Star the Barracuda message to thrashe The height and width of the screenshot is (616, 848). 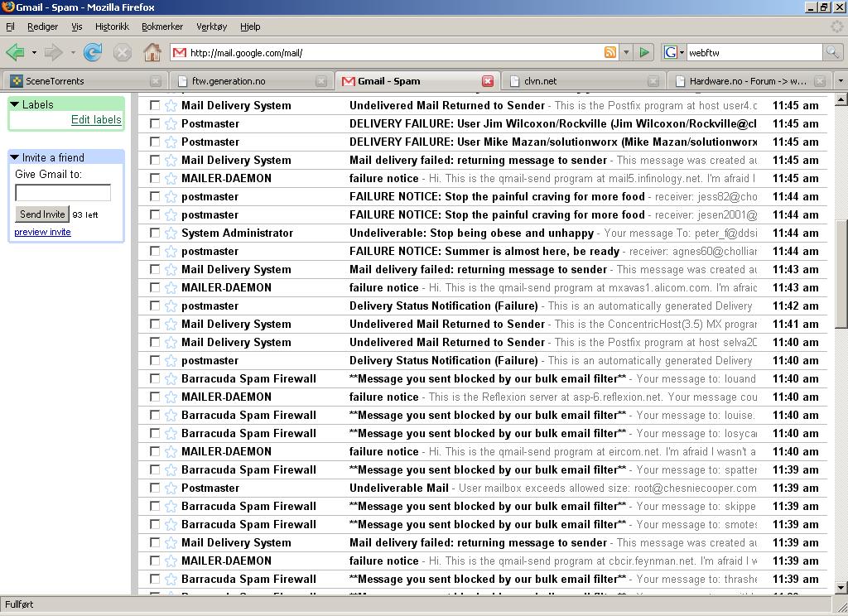click(x=171, y=580)
